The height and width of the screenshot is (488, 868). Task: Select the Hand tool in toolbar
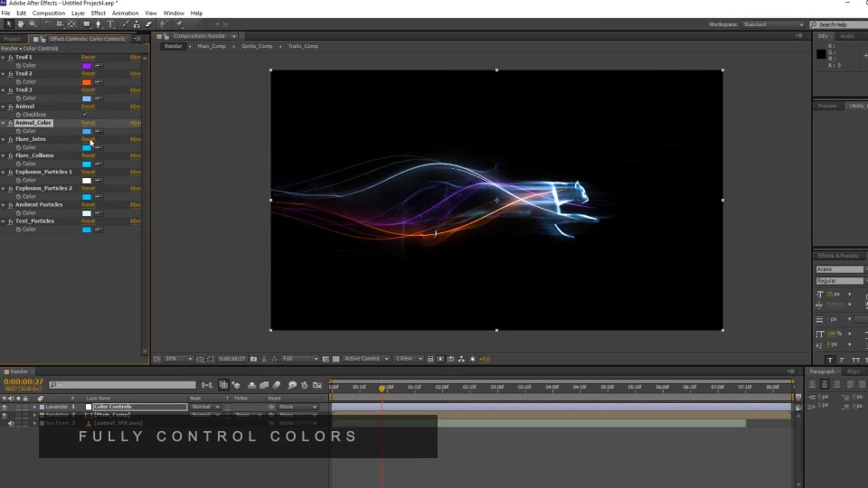(x=21, y=24)
